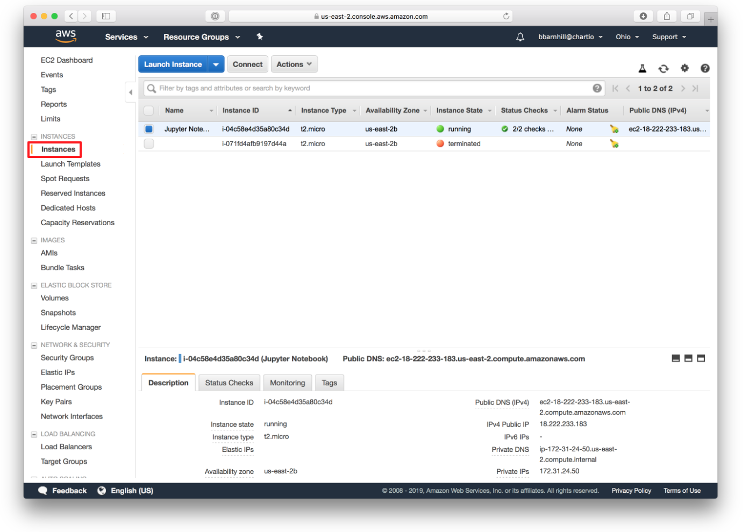The width and height of the screenshot is (756, 532).
Task: Open the Ohio region selector
Action: point(626,37)
